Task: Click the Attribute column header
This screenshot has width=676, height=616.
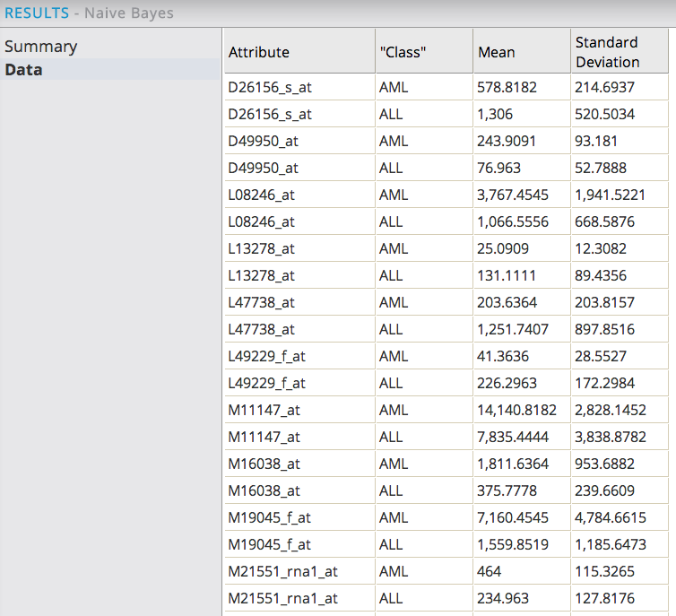Action: 259,52
